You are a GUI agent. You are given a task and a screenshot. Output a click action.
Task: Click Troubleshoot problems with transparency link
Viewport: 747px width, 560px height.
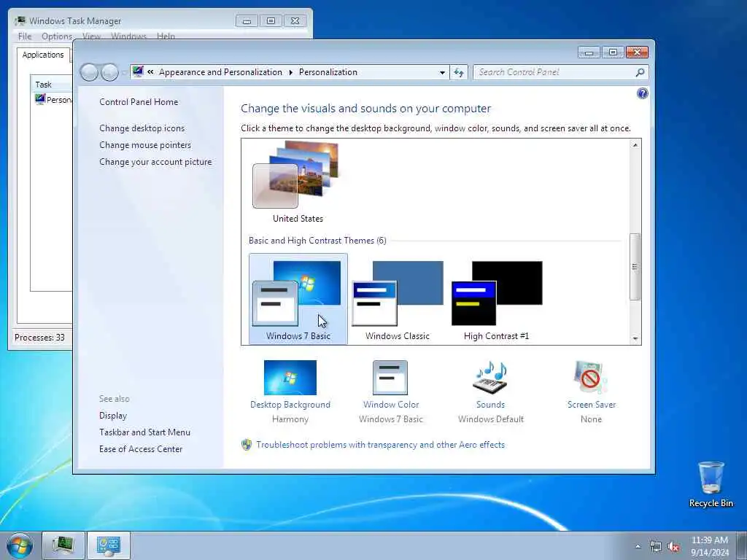(x=381, y=445)
